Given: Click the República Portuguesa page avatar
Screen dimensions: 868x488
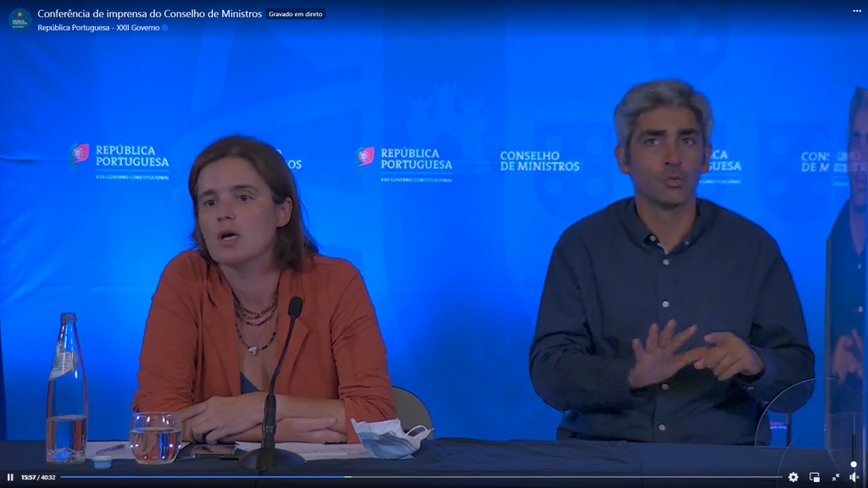Looking at the screenshot, I should pos(19,19).
